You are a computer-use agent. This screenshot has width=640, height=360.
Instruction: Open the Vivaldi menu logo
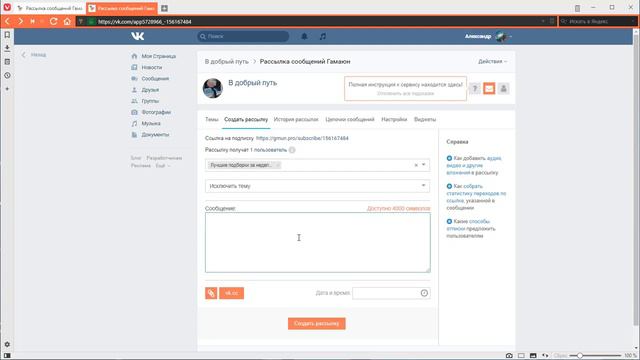(7, 7)
